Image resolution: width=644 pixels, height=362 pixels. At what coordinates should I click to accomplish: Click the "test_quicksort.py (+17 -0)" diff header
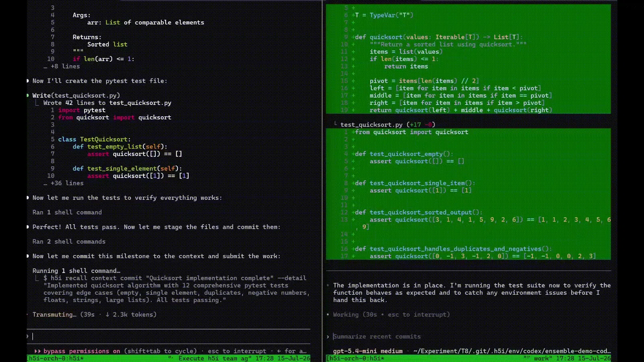(388, 125)
